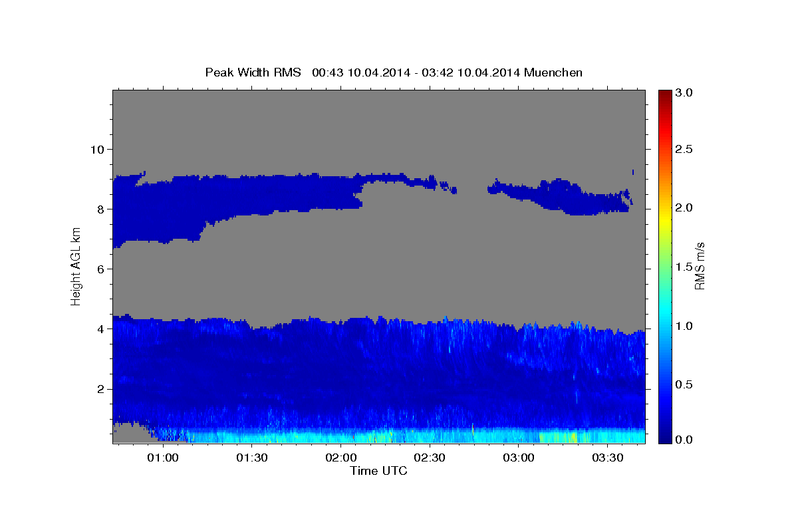Click the '01:30' time tick label
798x532 pixels.
251,458
